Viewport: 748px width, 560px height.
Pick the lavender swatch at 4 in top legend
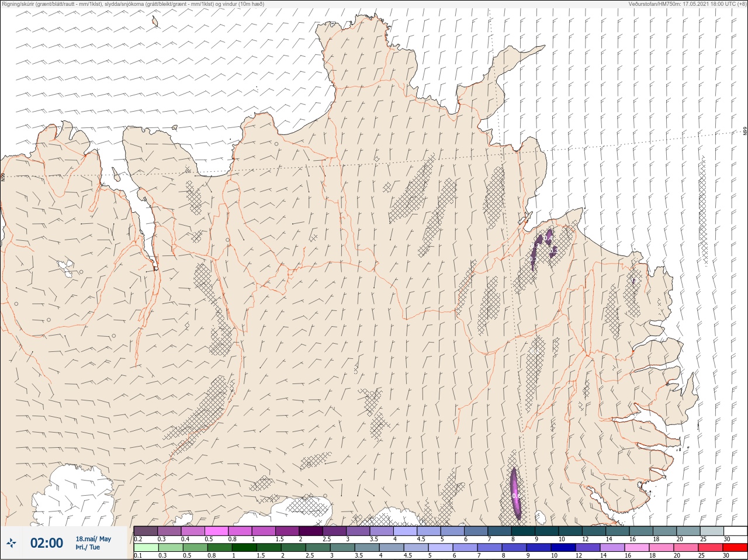click(x=406, y=531)
